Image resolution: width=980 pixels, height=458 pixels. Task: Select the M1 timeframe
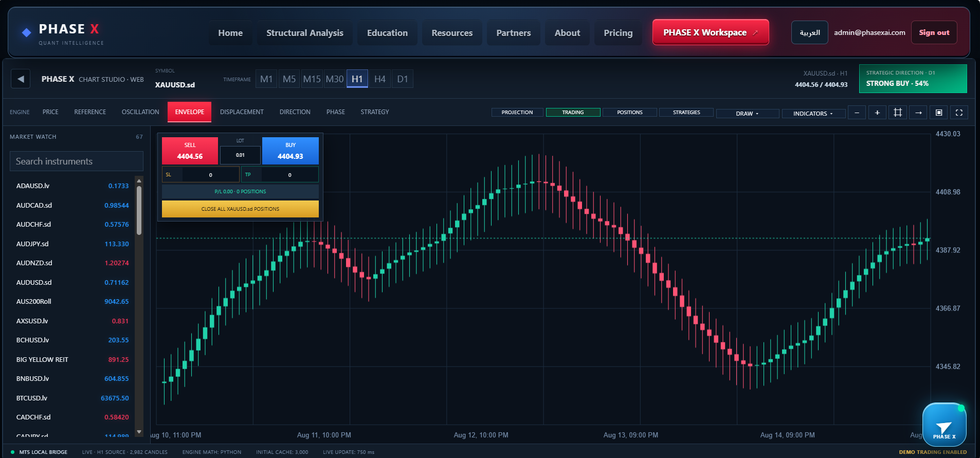tap(266, 79)
